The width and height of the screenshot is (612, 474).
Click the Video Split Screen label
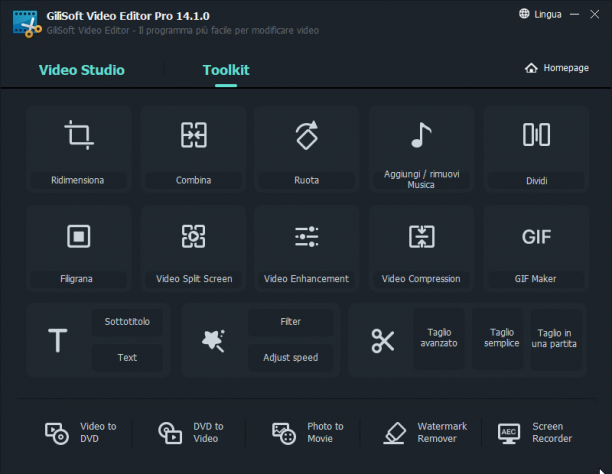pos(194,279)
